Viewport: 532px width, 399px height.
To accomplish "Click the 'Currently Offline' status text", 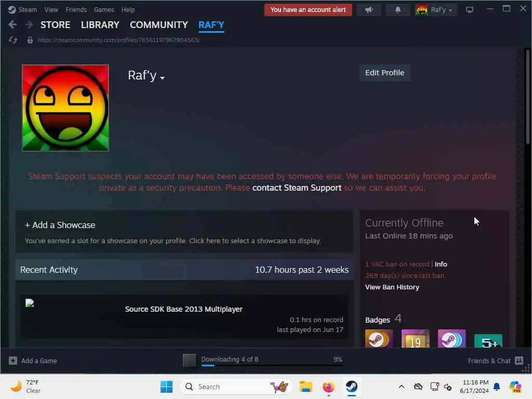I will [x=404, y=223].
